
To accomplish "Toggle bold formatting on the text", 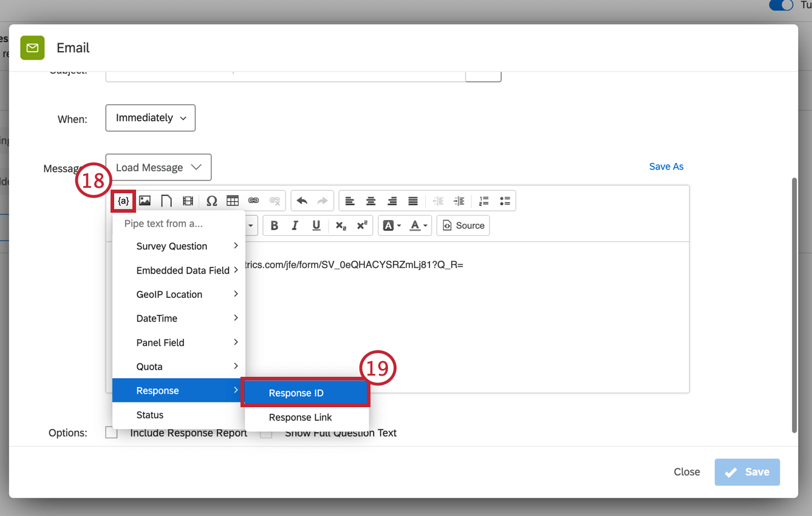I will click(274, 225).
